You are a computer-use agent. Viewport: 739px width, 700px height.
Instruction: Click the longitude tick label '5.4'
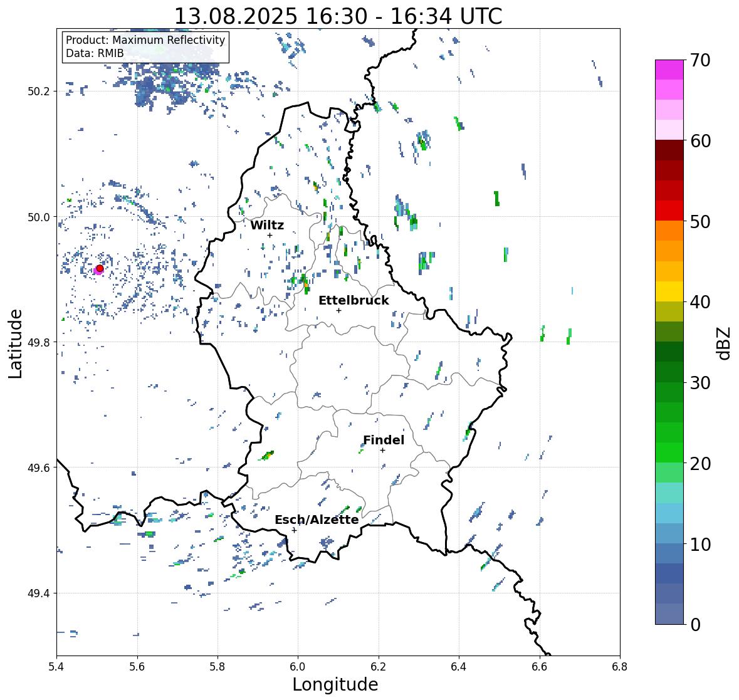(x=56, y=667)
